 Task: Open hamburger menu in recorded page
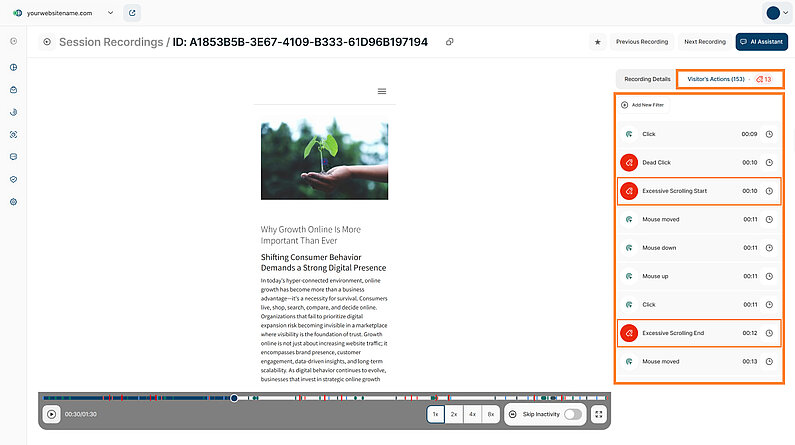pos(381,91)
